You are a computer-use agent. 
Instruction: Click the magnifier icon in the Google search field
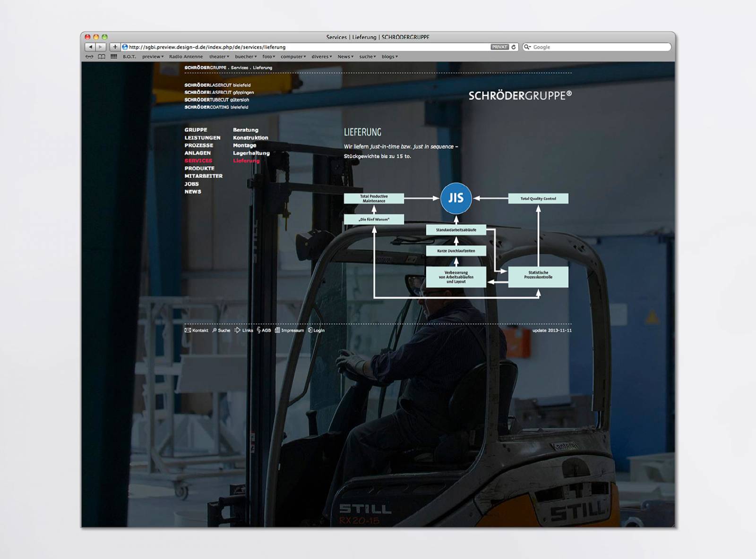(x=527, y=47)
